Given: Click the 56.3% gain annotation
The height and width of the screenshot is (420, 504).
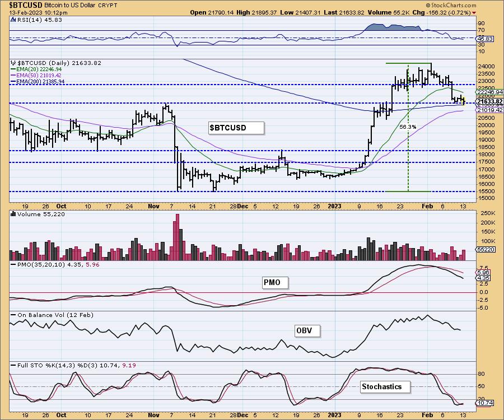Looking at the screenshot, I should point(408,127).
